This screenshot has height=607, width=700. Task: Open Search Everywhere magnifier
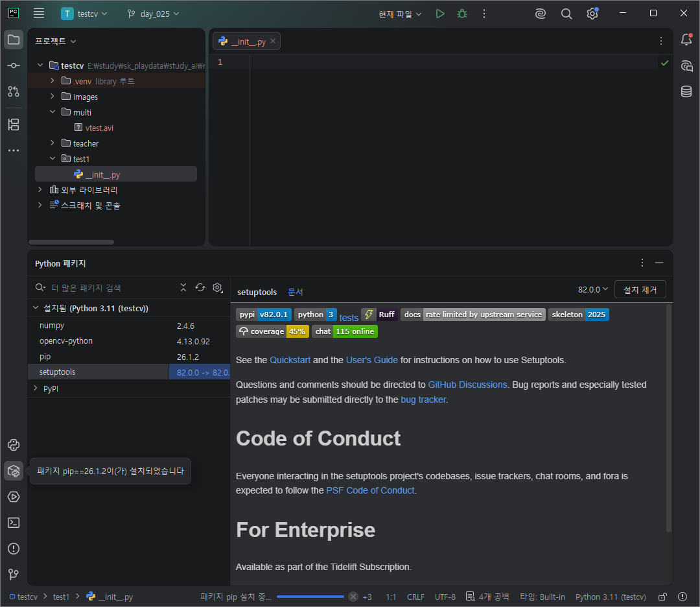click(x=566, y=14)
